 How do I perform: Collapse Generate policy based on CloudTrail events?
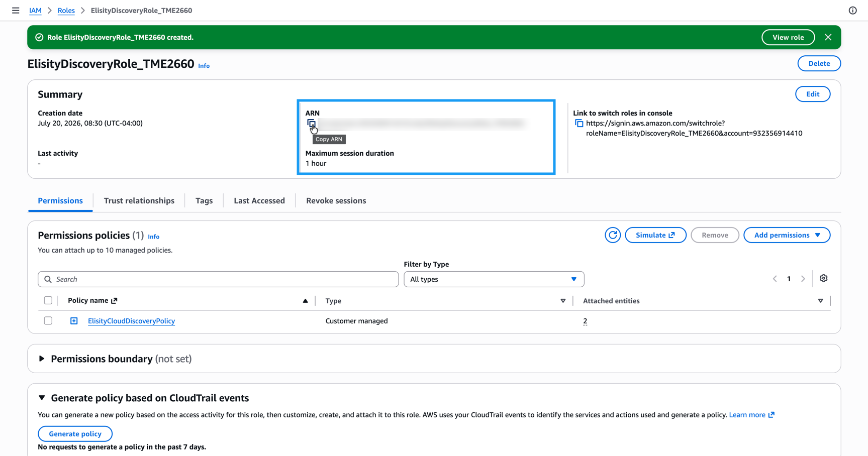tap(42, 398)
